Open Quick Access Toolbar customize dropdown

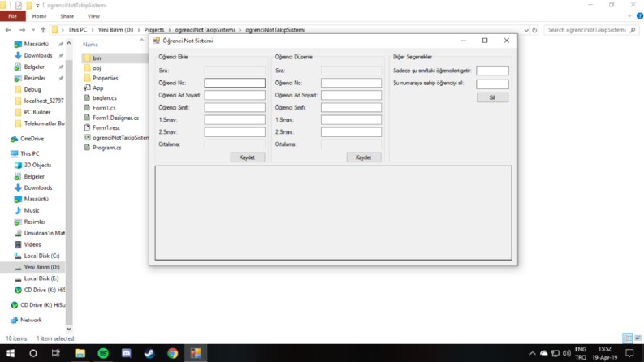(x=37, y=6)
